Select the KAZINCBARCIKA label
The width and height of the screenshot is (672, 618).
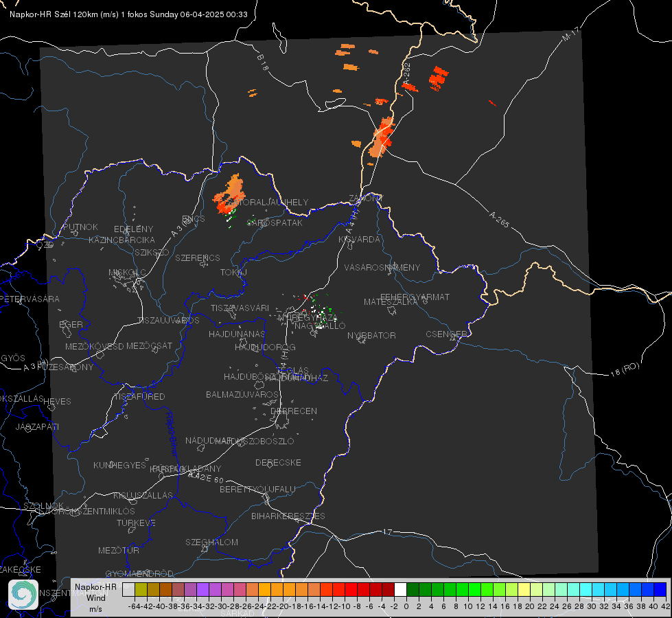click(121, 240)
